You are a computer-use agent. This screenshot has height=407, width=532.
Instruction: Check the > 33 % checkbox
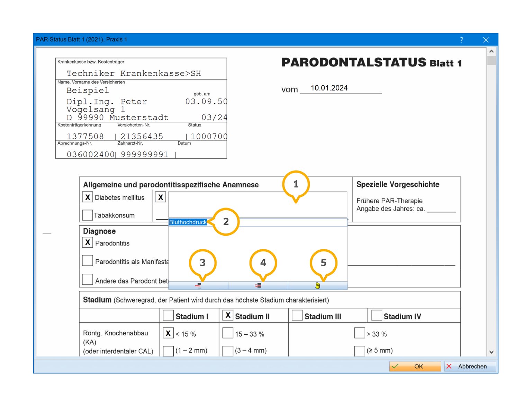pos(360,333)
